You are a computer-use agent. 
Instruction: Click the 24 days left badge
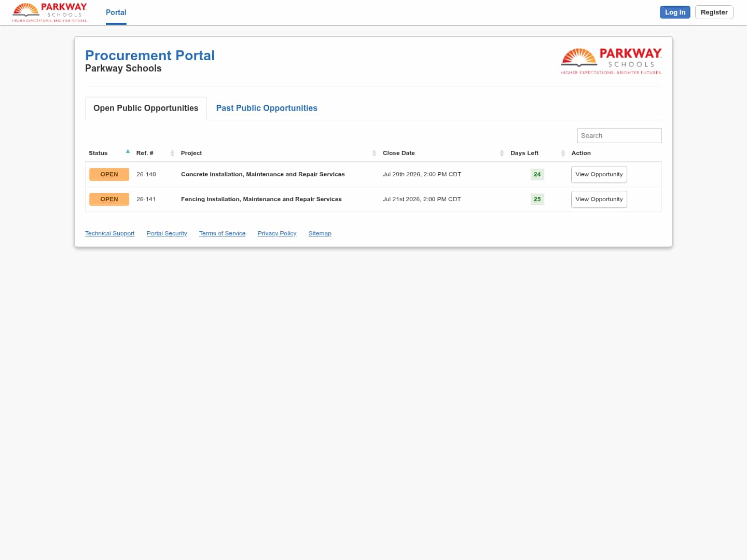point(537,174)
